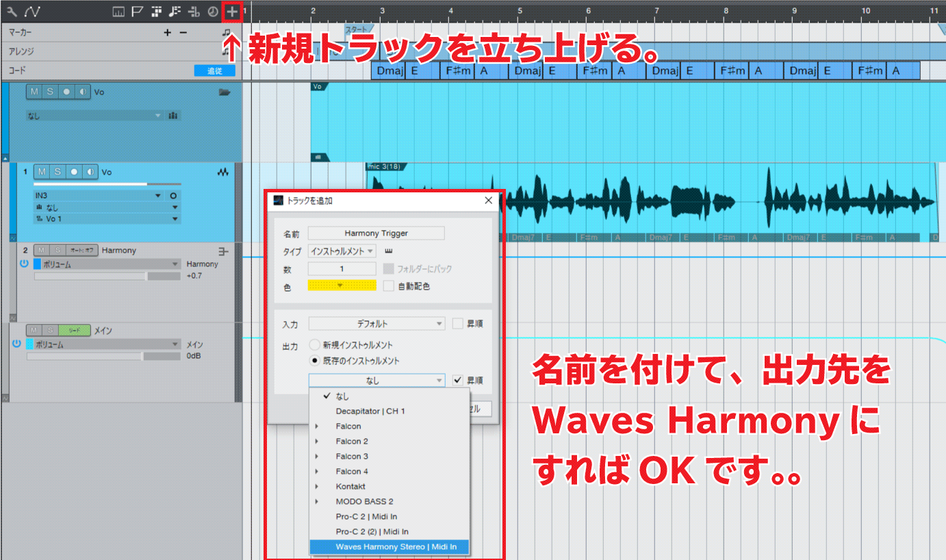The width and height of the screenshot is (946, 560).
Task: Click the plus icon to add tracks
Action: [233, 12]
